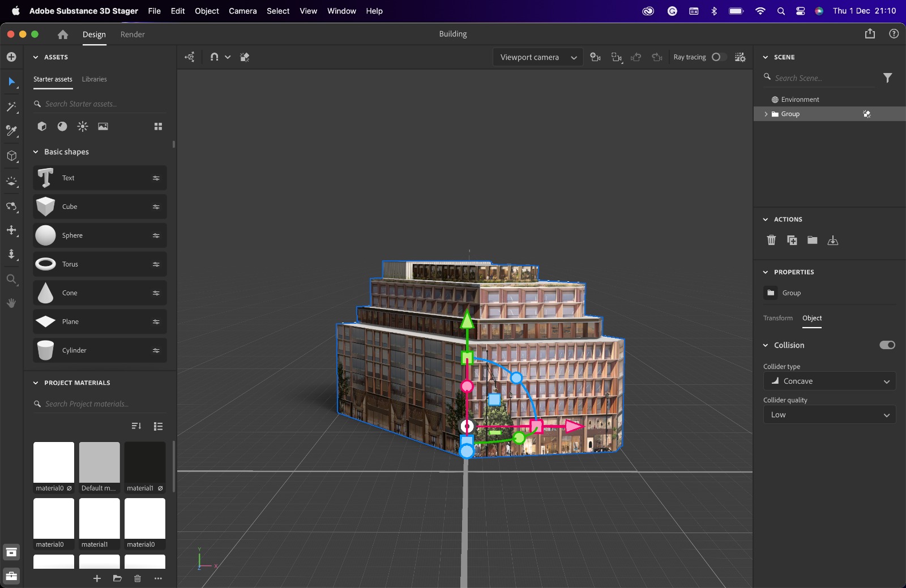
Task: Open the Camera menu in the menu bar
Action: 242,11
